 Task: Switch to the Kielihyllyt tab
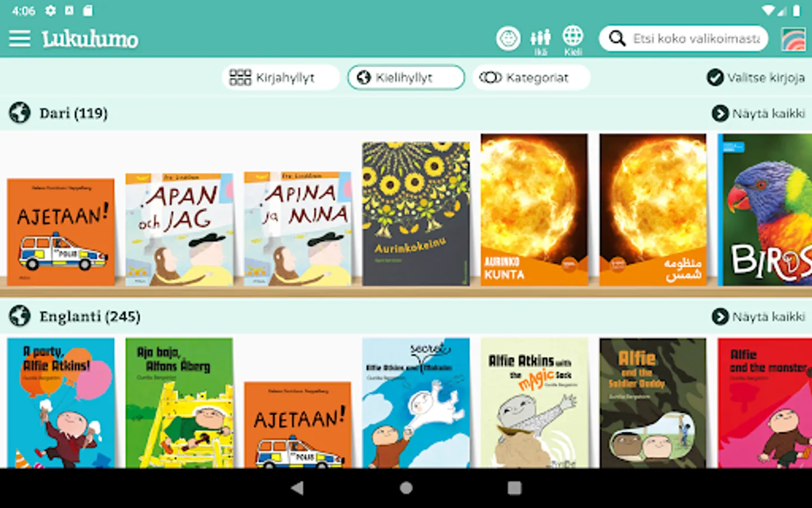point(406,77)
